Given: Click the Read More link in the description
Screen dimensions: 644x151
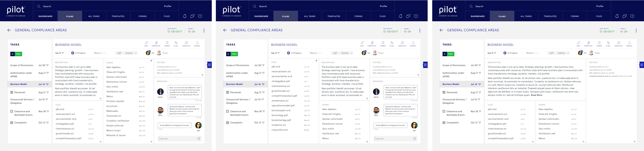Looking at the screenshot, I should tap(536, 95).
